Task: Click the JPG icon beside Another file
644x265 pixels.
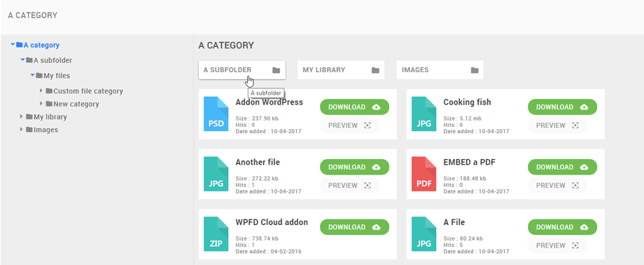Action: coord(216,174)
